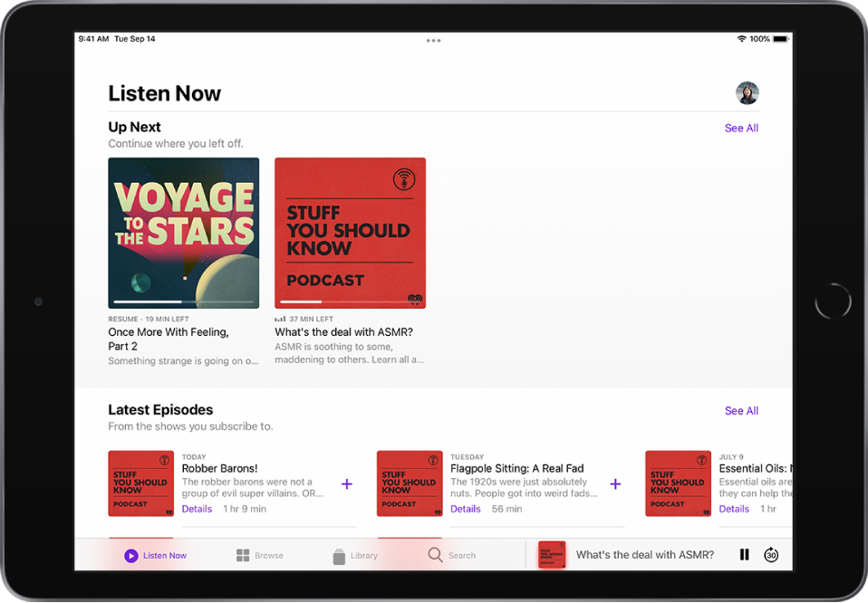View Details of Essential Oils episode
The height and width of the screenshot is (603, 868).
coord(734,509)
